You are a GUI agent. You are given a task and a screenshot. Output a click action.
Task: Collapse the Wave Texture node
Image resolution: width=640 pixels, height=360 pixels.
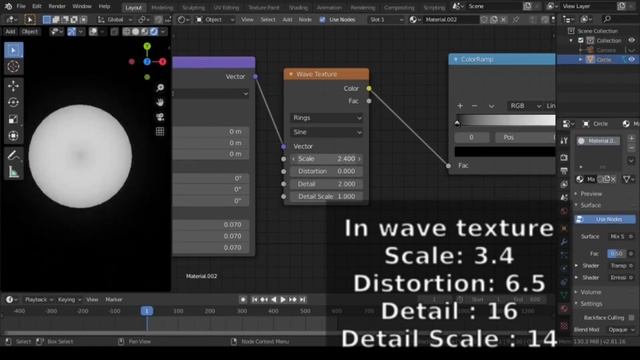(291, 74)
